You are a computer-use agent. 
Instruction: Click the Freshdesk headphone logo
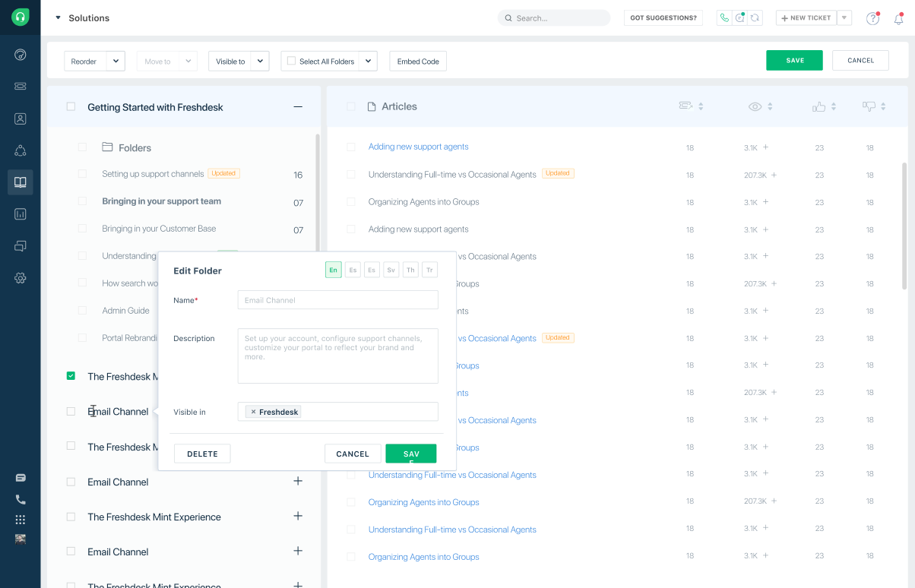(21, 17)
